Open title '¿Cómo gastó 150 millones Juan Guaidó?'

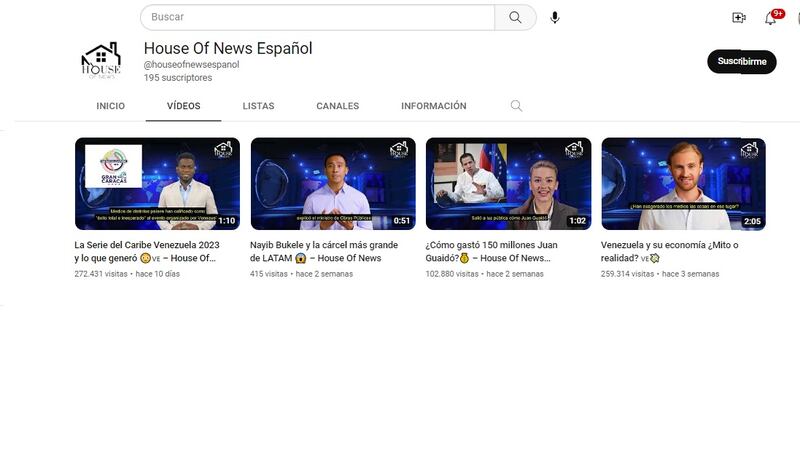(x=491, y=252)
